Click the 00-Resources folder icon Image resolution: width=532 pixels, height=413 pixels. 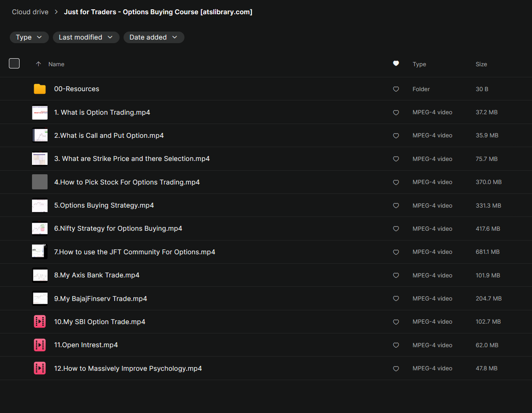tap(40, 89)
